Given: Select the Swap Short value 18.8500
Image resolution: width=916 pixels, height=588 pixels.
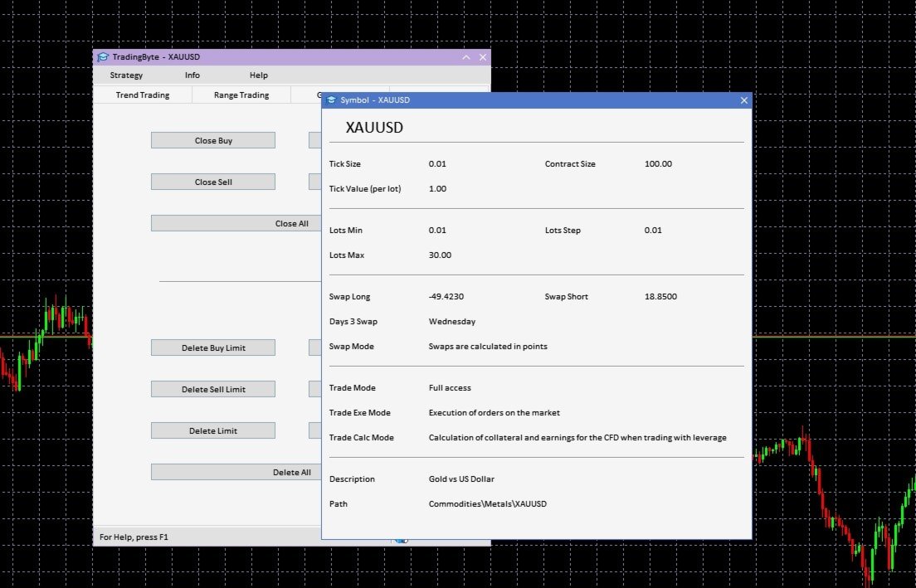Looking at the screenshot, I should 660,297.
